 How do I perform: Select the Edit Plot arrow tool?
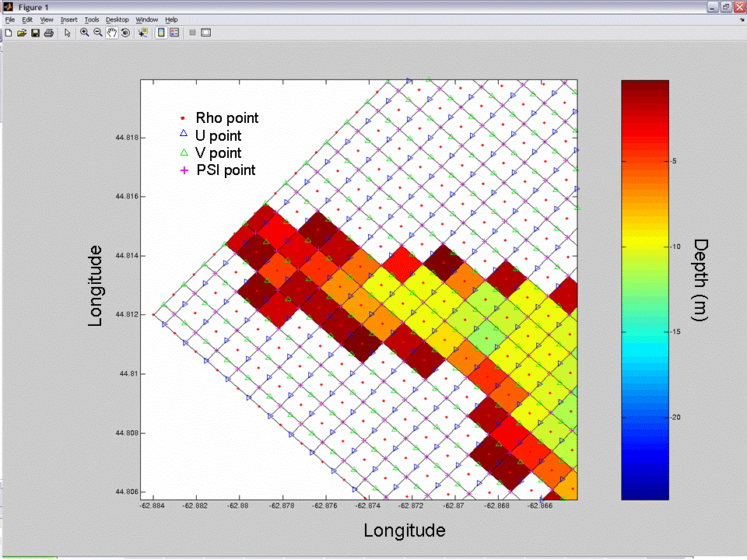pyautogui.click(x=67, y=33)
